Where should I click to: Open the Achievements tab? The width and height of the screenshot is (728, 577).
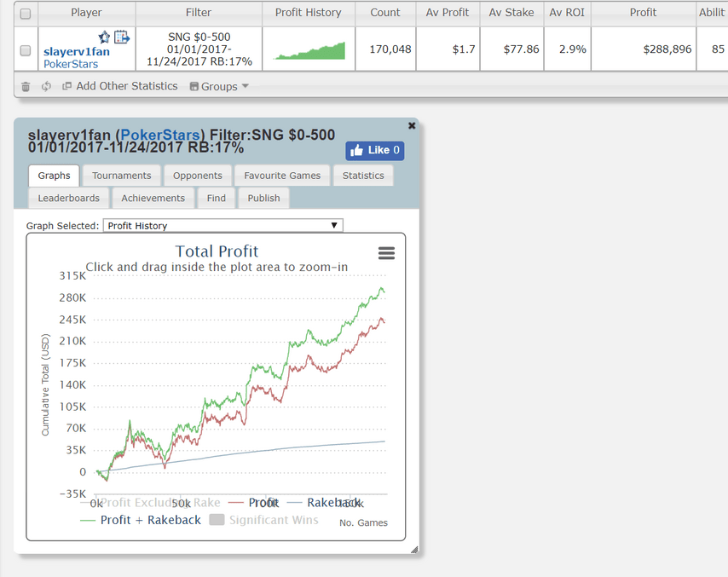pyautogui.click(x=153, y=198)
